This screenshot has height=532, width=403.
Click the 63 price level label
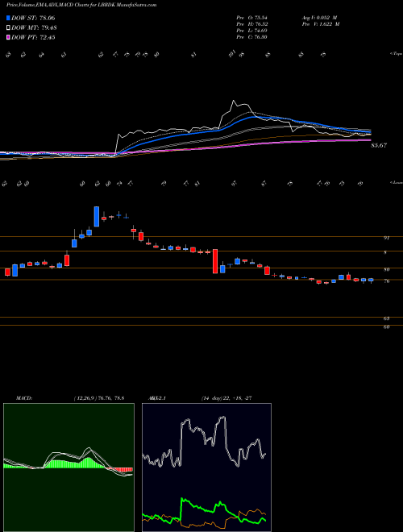coord(386,318)
